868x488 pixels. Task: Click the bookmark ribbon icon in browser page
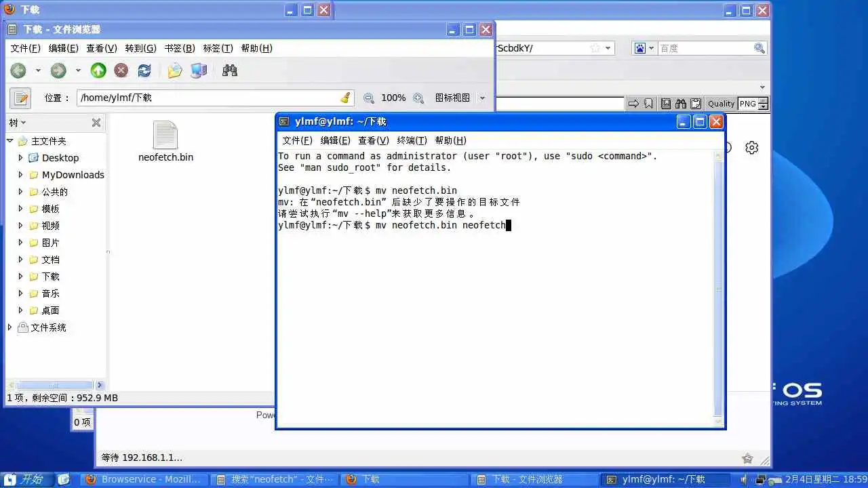tap(649, 104)
